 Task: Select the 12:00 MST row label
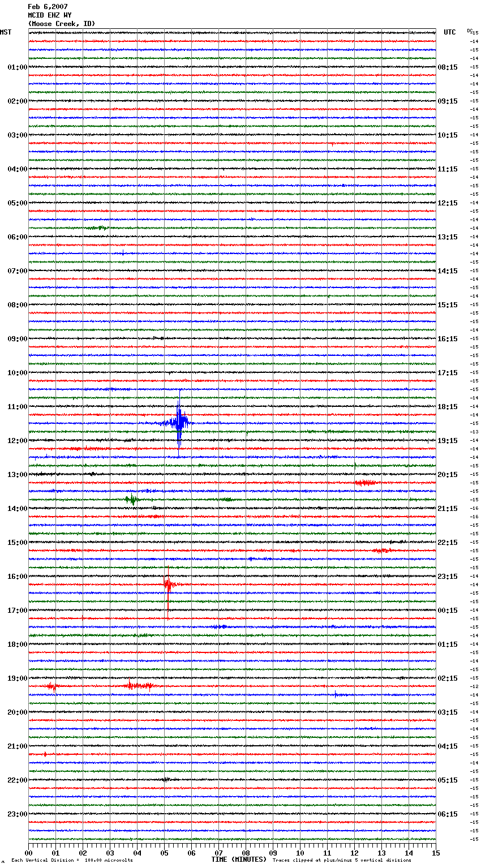[18, 441]
